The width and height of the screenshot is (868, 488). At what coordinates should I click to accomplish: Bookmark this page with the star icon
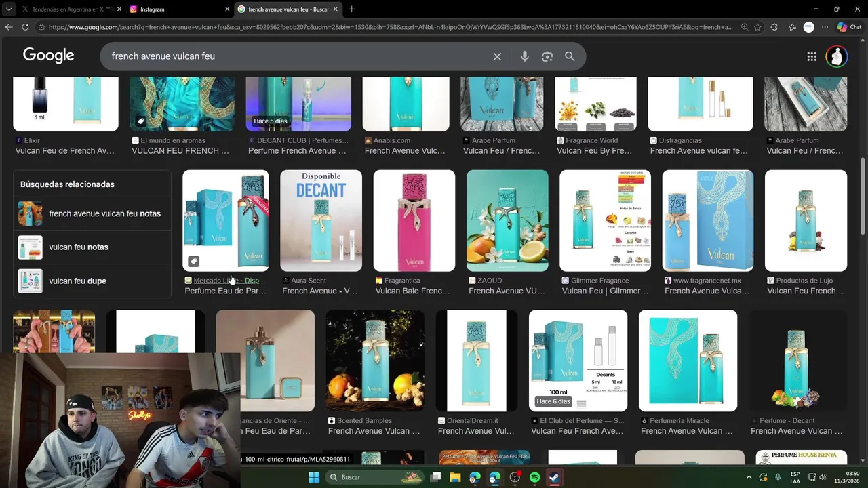(757, 27)
